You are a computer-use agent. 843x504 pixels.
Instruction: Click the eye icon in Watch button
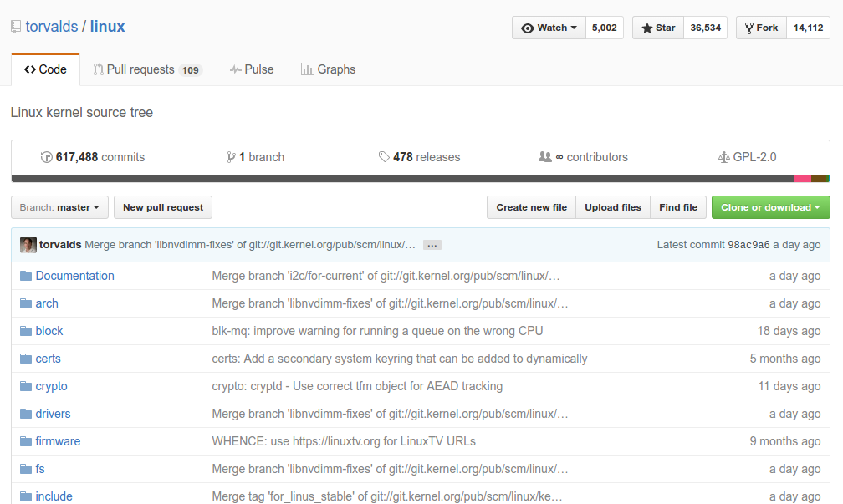528,28
